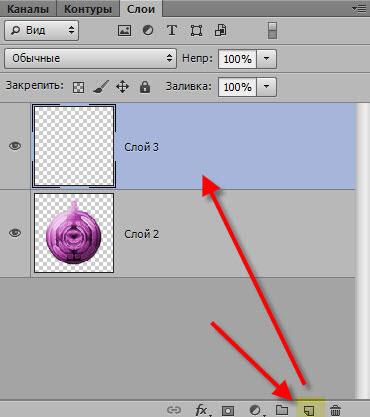Screen dimensions: 370x417
Task: Create a new layer icon
Action: point(309,410)
